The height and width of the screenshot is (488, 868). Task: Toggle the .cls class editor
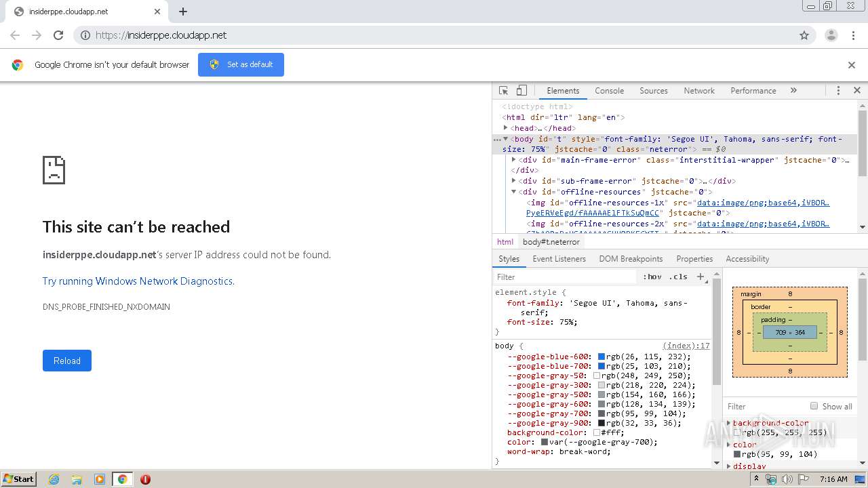pos(678,277)
